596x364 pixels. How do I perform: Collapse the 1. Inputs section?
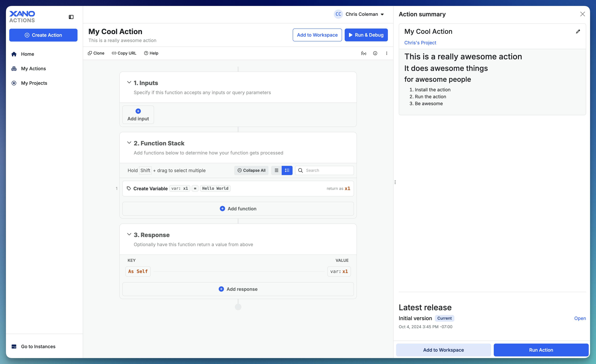pyautogui.click(x=129, y=82)
